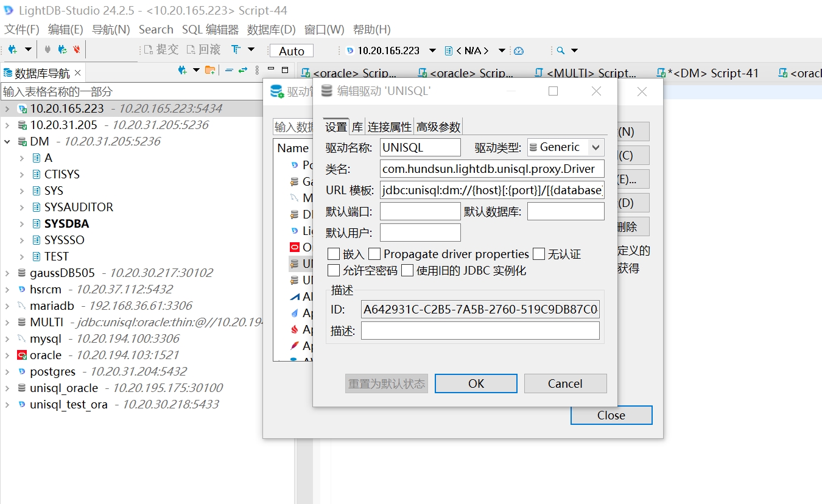
Task: Open the 帮助(H) menu
Action: click(x=372, y=29)
